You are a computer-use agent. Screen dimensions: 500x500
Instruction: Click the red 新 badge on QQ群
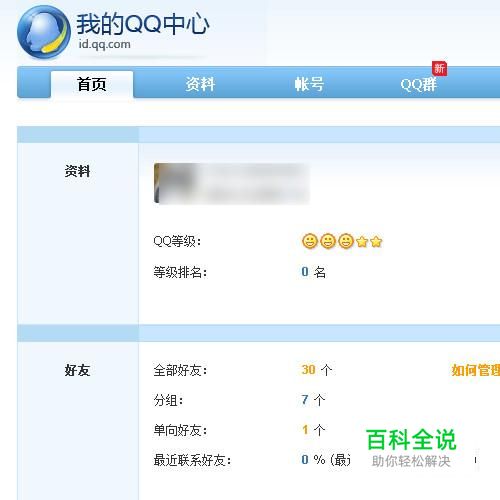439,69
